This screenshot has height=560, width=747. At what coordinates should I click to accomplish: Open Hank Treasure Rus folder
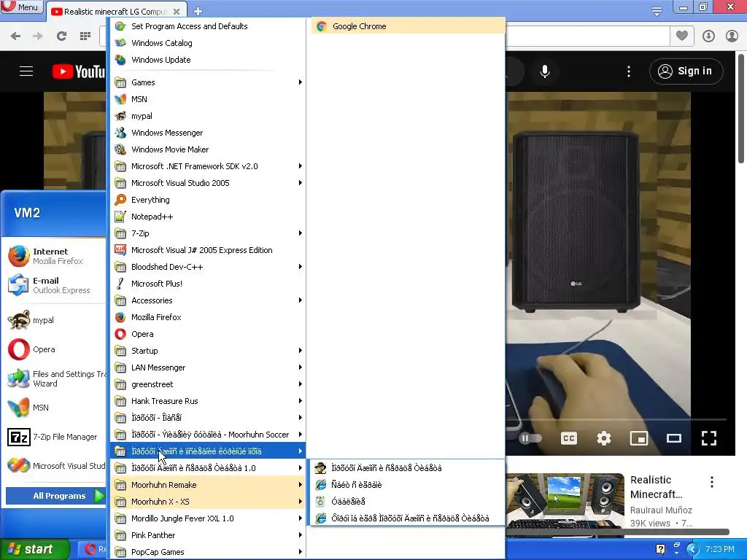pyautogui.click(x=208, y=401)
